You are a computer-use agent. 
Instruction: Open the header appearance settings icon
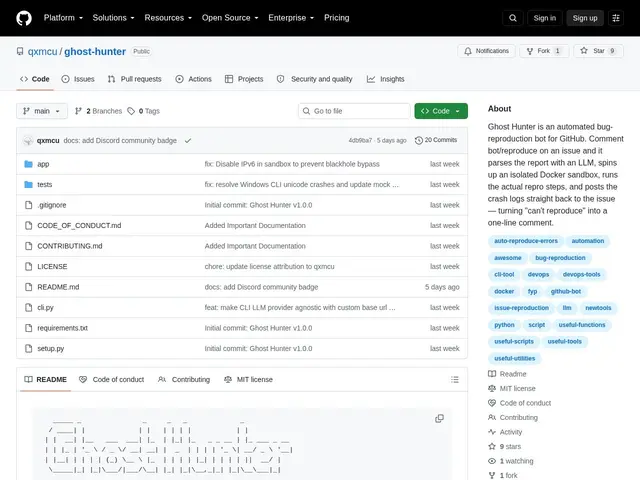[616, 18]
